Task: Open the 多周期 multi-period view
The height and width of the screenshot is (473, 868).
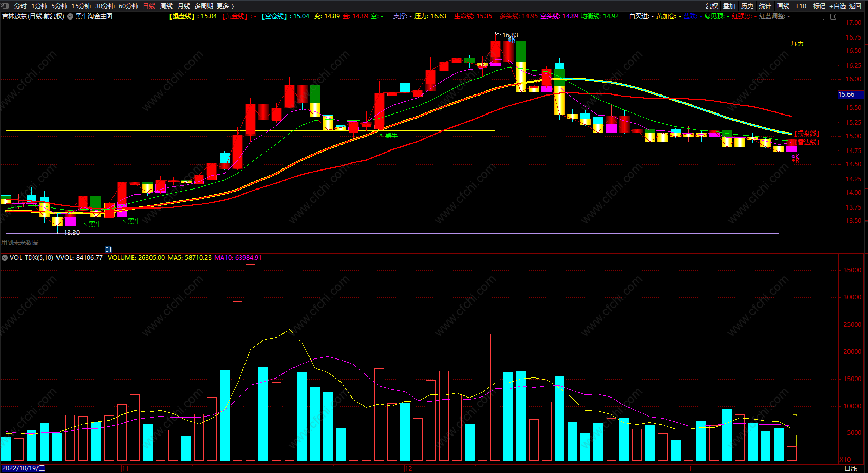Action: pyautogui.click(x=204, y=6)
